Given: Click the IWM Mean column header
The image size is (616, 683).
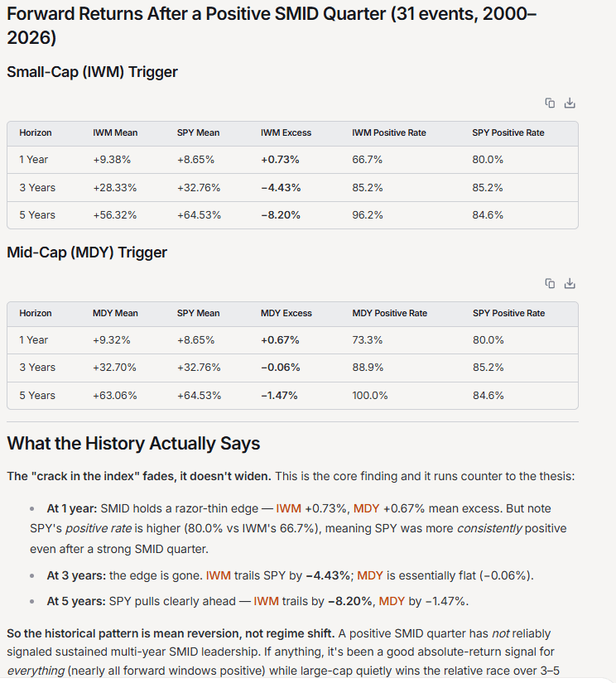Looking at the screenshot, I should 115,132.
